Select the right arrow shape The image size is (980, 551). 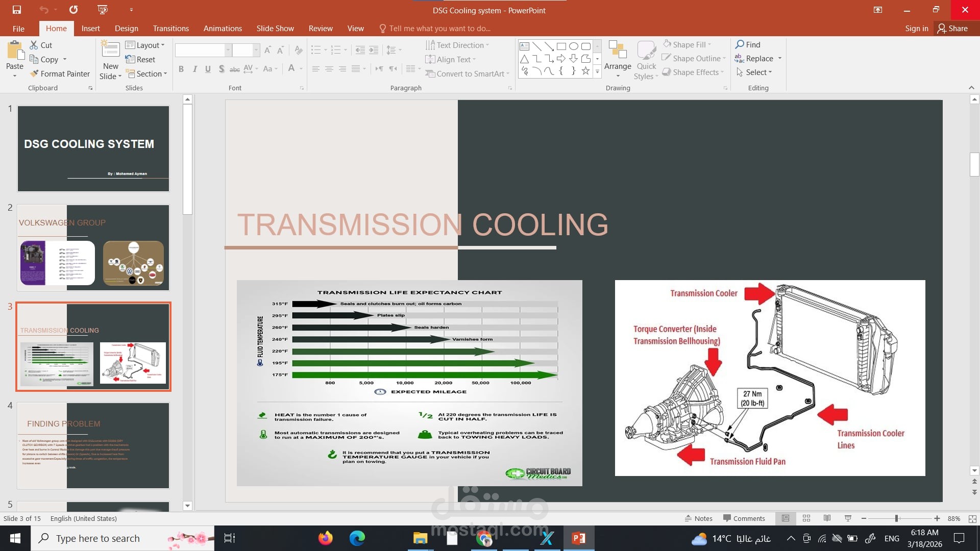pyautogui.click(x=561, y=59)
